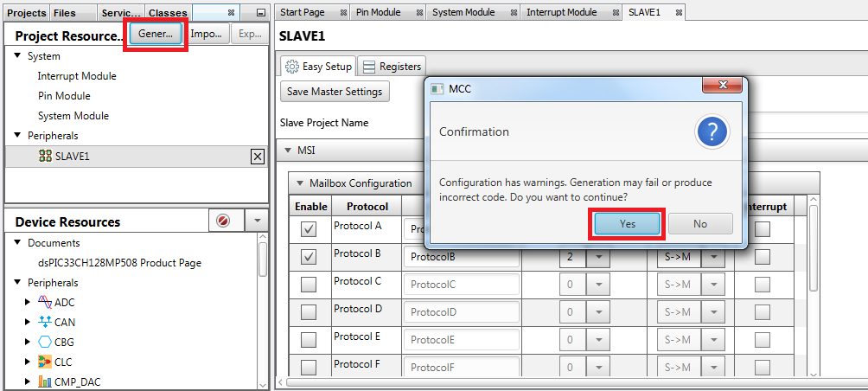Viewport: 868px width, 391px height.
Task: Select the SLAVE1 peripheral in Project Resources
Action: point(72,157)
